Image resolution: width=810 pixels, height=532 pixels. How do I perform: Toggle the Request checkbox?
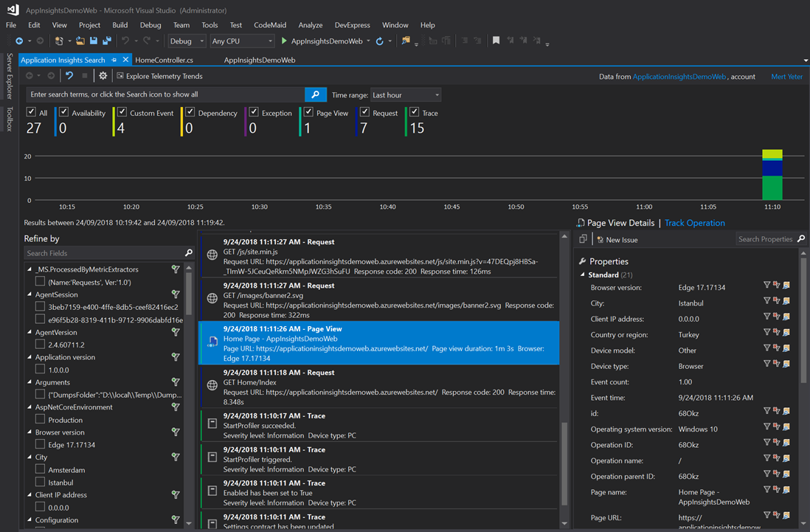click(364, 112)
